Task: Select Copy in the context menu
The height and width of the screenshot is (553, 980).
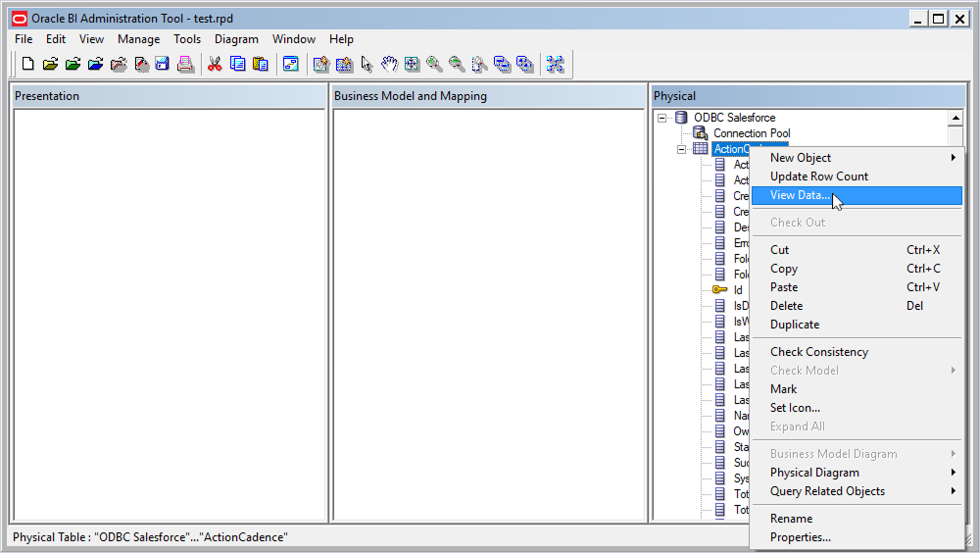Action: (x=857, y=269)
